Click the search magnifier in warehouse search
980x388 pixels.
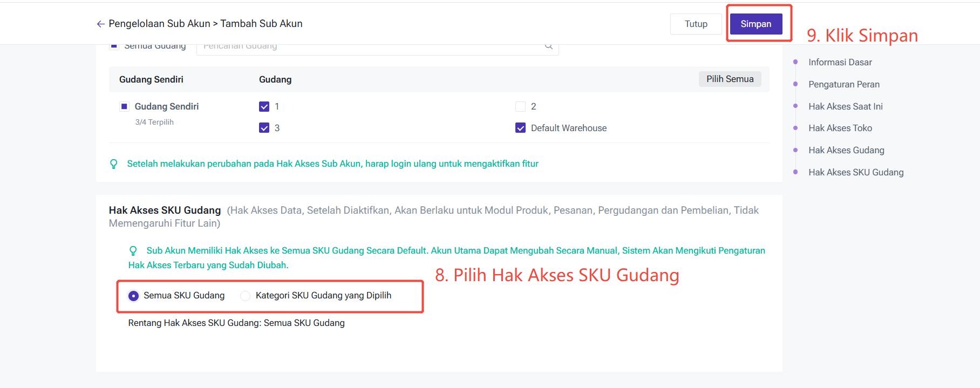[548, 46]
